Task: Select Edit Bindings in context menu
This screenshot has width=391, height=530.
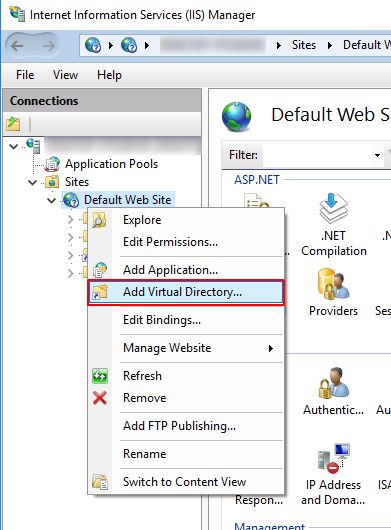Action: pyautogui.click(x=162, y=320)
